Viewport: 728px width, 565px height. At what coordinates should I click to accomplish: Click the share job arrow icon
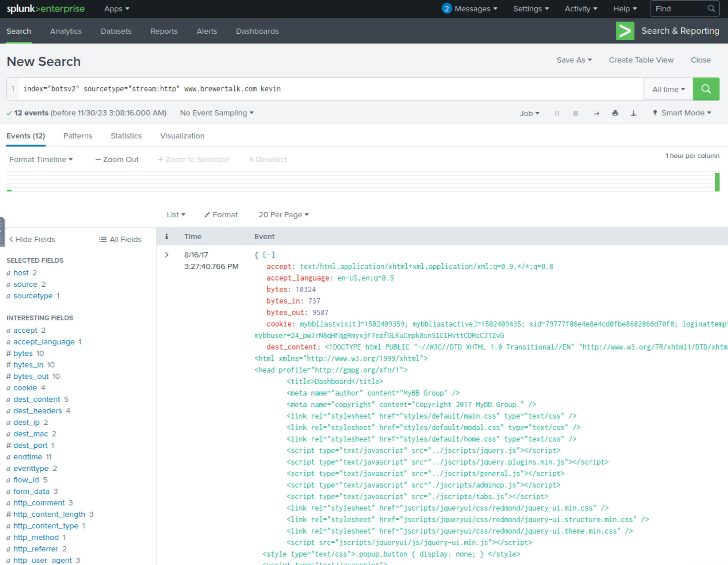point(597,113)
